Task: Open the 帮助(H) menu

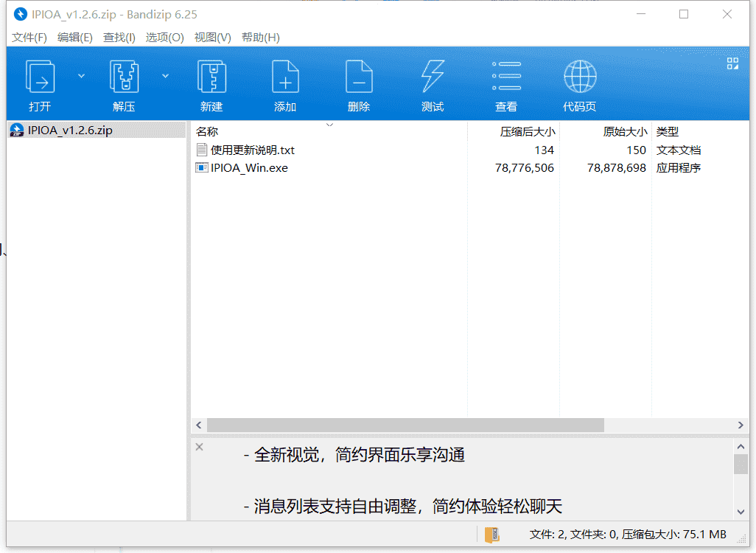Action: point(260,37)
